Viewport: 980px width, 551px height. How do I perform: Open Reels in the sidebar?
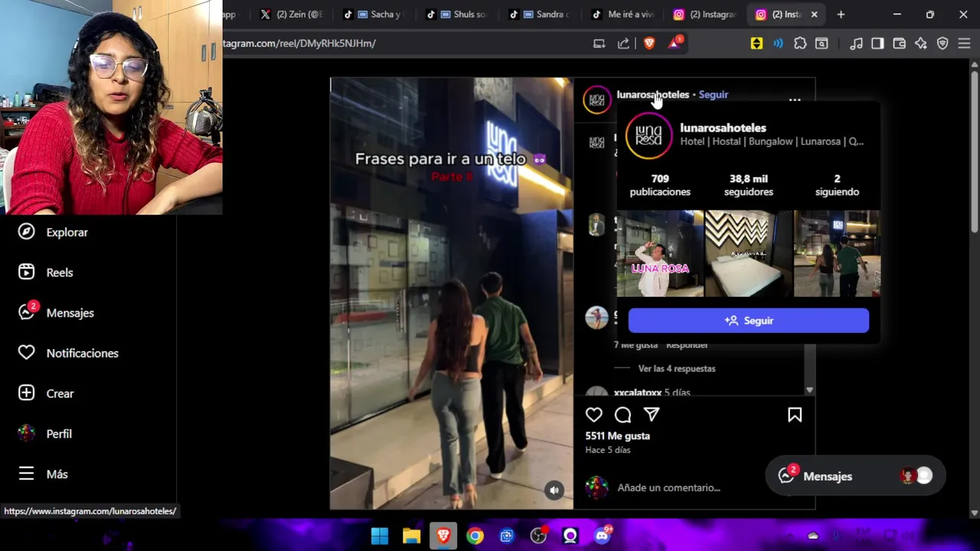click(x=46, y=272)
